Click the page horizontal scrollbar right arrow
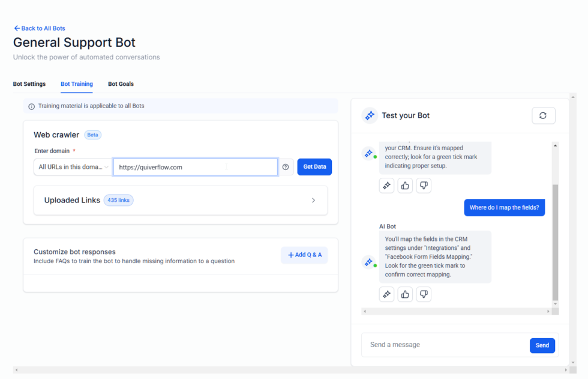Viewport: 588px width, 379px height. (566, 370)
